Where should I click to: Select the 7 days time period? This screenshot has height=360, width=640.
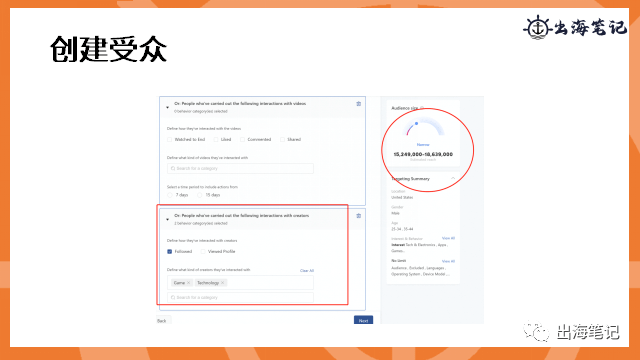pyautogui.click(x=170, y=195)
